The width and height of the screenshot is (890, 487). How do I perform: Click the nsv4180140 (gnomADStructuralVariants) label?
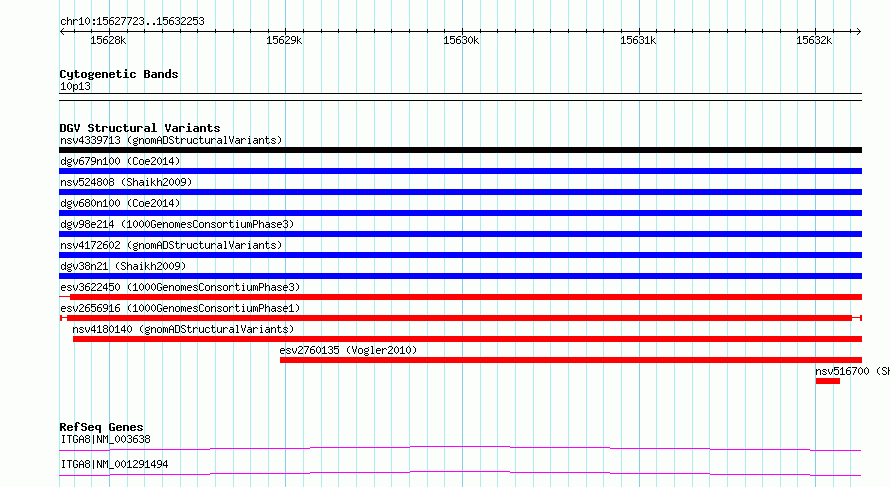click(183, 329)
